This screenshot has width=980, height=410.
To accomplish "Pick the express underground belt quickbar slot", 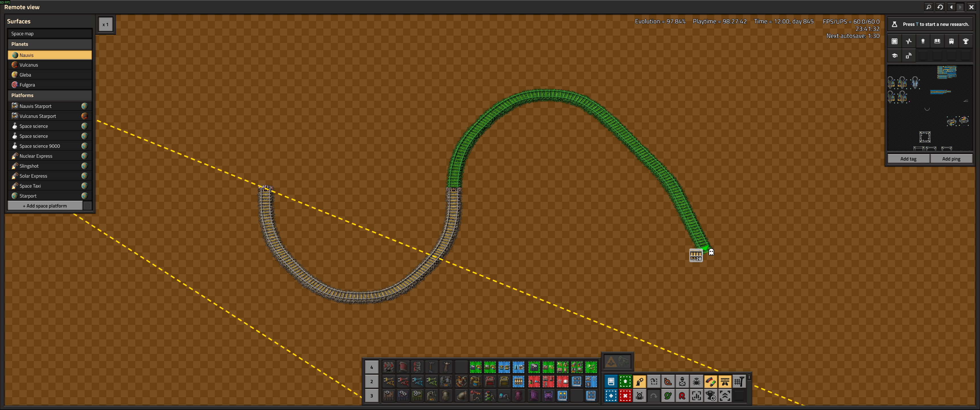I will coord(403,367).
